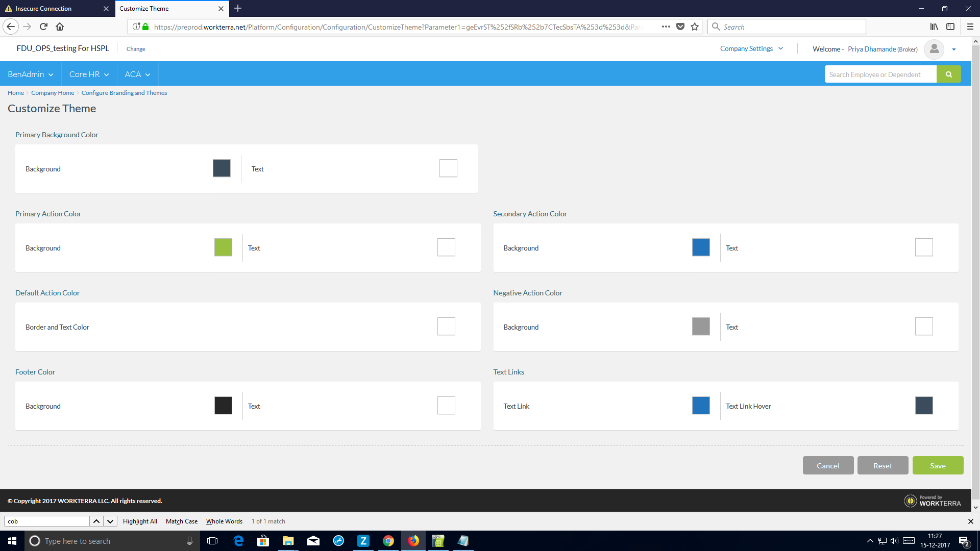
Task: Click the employee search magnifier button
Action: tap(948, 74)
